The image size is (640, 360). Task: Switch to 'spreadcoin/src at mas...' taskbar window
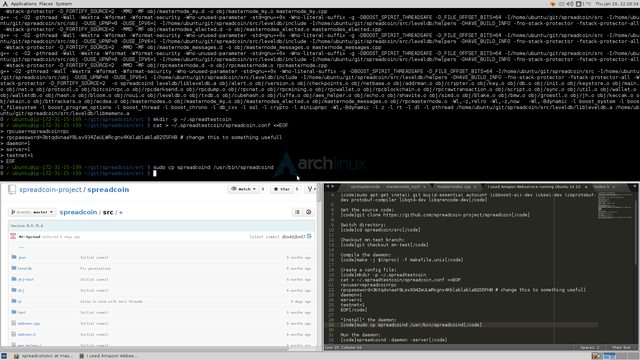point(43,356)
